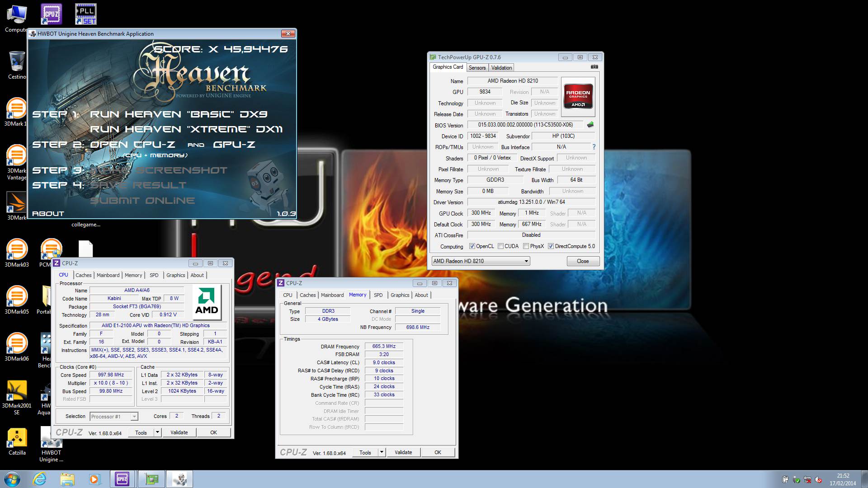The height and width of the screenshot is (488, 868).
Task: Open Tools dropdown arrow in CPU window
Action: 157,432
